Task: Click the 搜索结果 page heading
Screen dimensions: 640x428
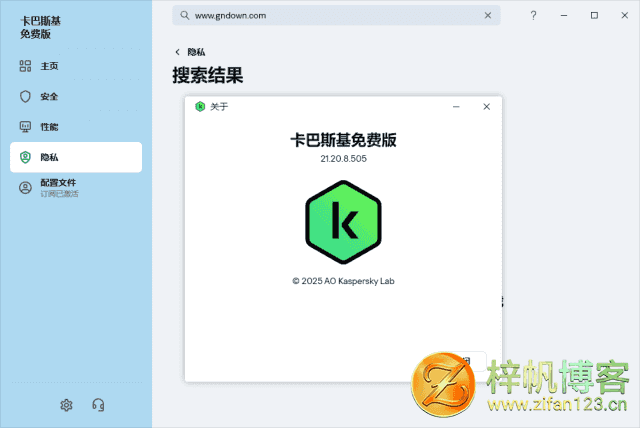Action: coord(208,75)
